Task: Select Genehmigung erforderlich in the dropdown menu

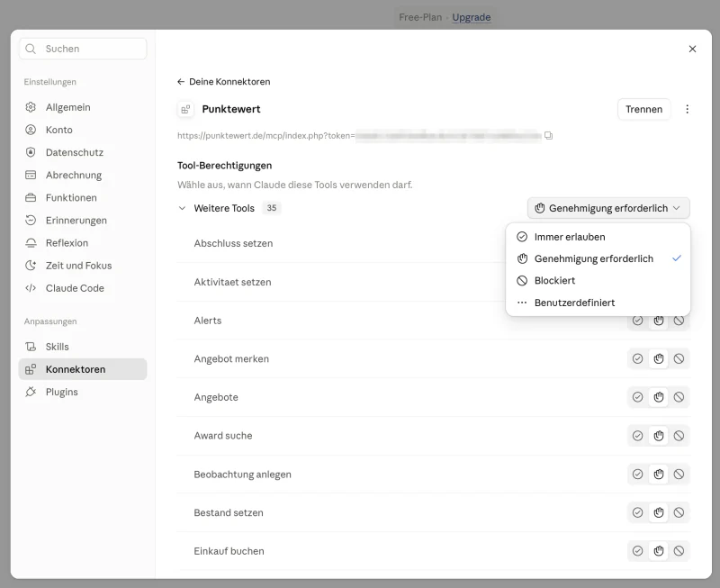Action: pyautogui.click(x=598, y=258)
